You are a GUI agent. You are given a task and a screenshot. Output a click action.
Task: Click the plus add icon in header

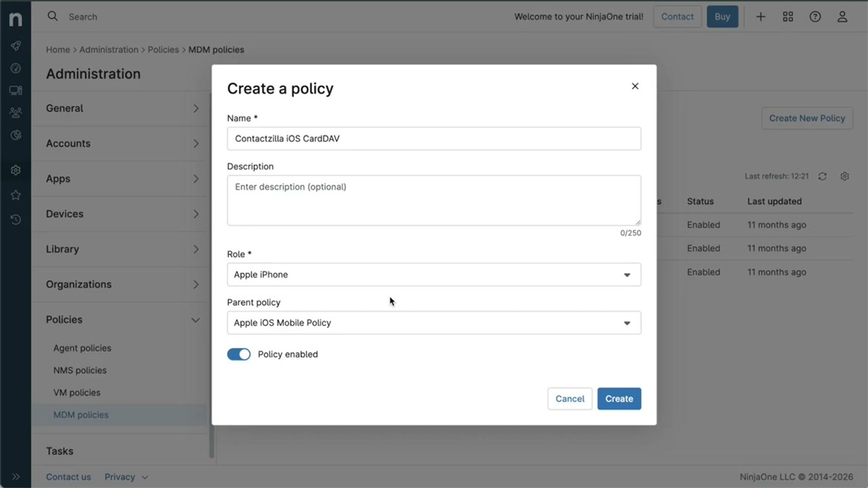pos(761,17)
